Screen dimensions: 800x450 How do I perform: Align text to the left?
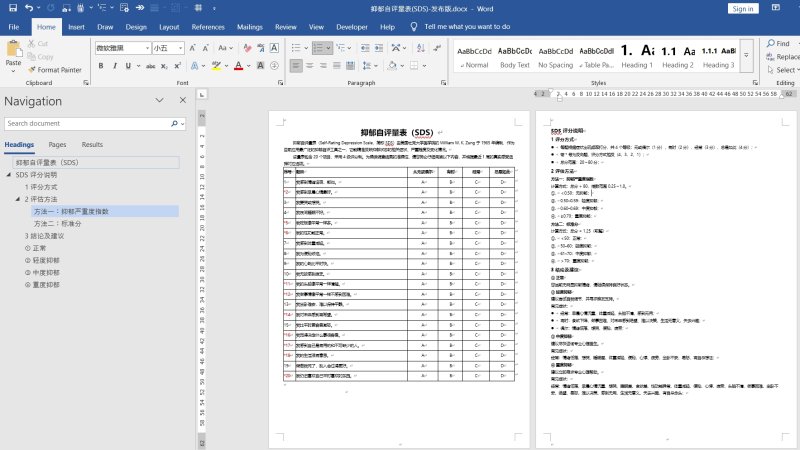coord(296,66)
